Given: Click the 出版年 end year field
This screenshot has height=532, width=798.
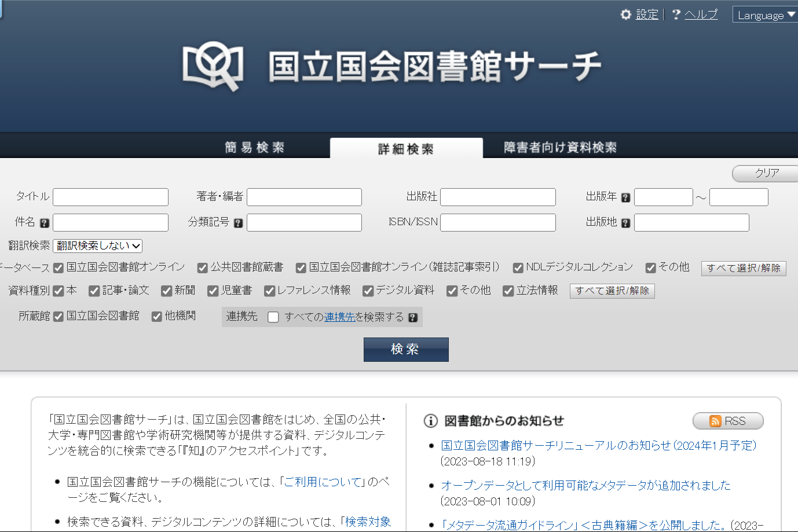Looking at the screenshot, I should pos(739,197).
